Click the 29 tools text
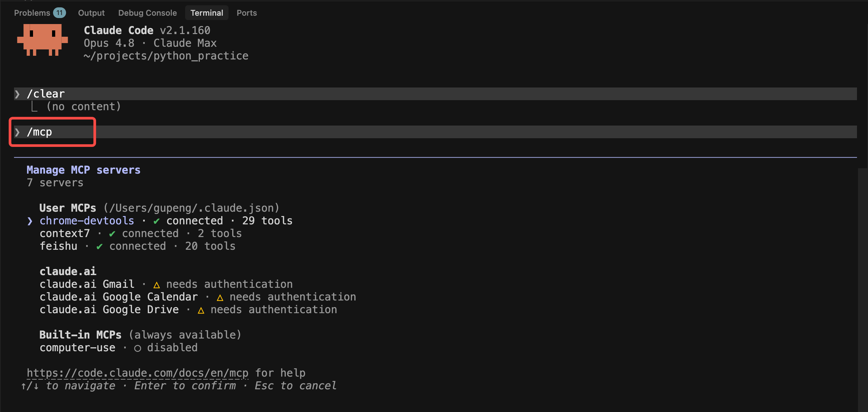Screen dimensions: 868x412 pos(267,221)
